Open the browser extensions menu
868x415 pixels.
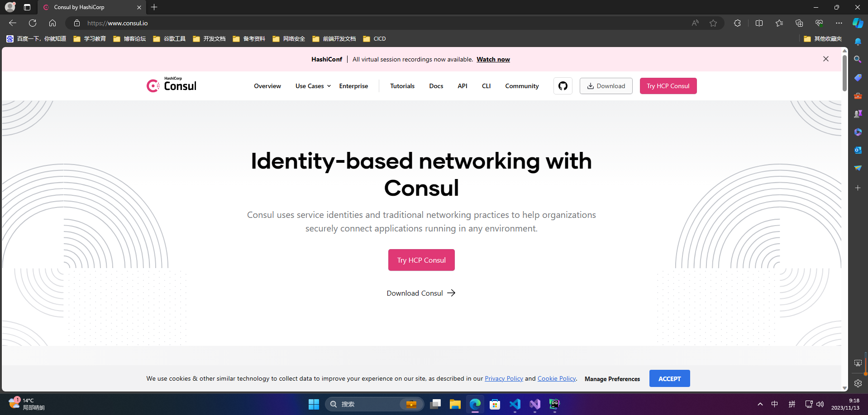point(737,23)
